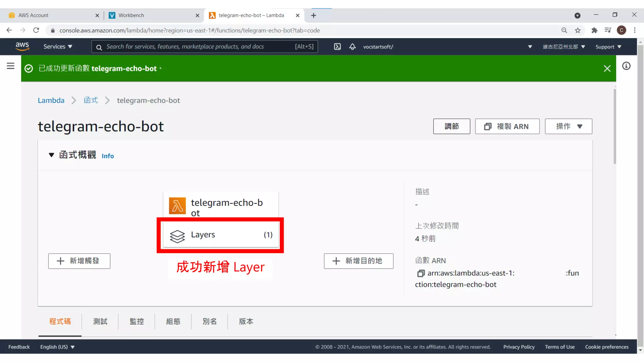Collapse the 函式概觀 section triangle

coord(52,155)
